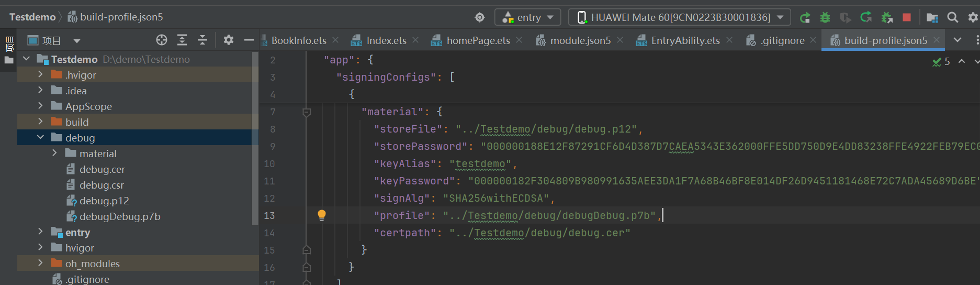Switch to the EntryAbility.ets tab

[685, 40]
